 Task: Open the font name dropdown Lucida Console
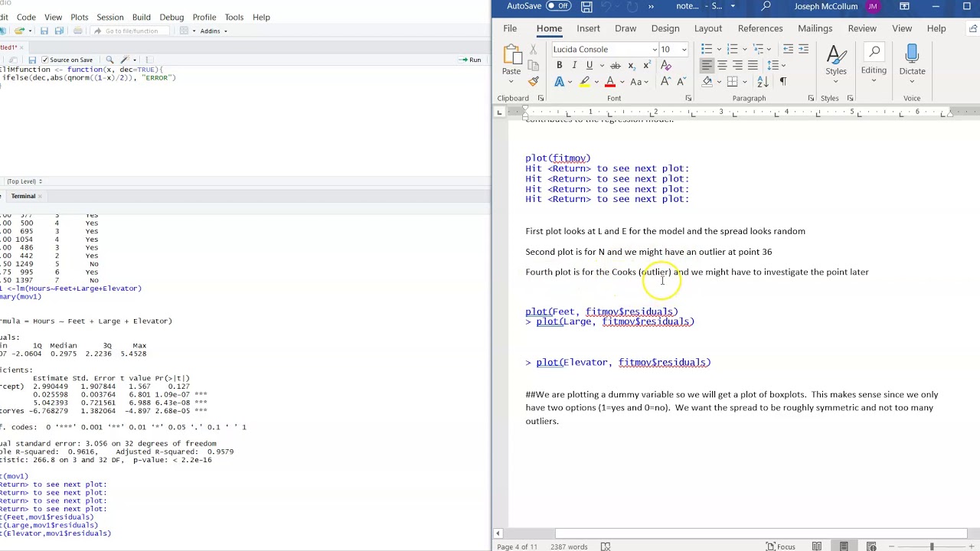(x=655, y=50)
